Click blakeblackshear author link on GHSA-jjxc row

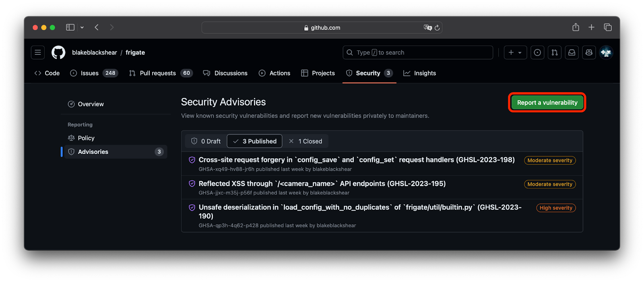click(x=330, y=193)
